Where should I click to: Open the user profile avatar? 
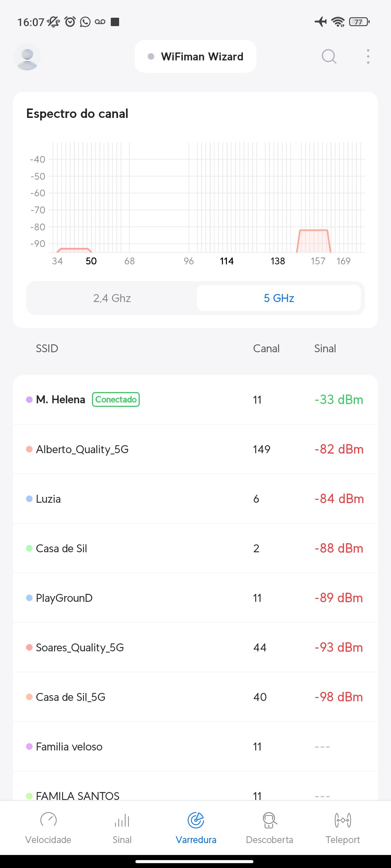click(27, 57)
